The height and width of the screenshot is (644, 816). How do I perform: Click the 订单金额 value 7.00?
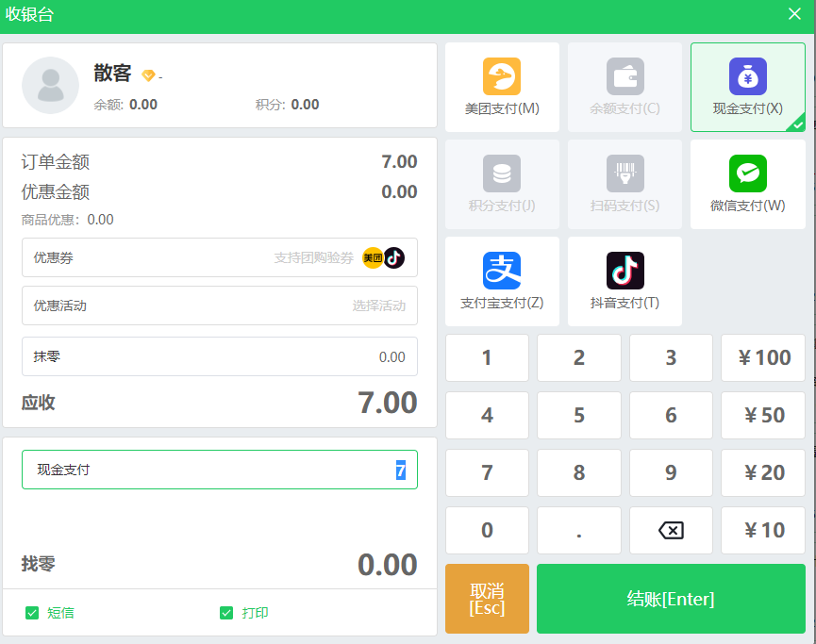[399, 162]
